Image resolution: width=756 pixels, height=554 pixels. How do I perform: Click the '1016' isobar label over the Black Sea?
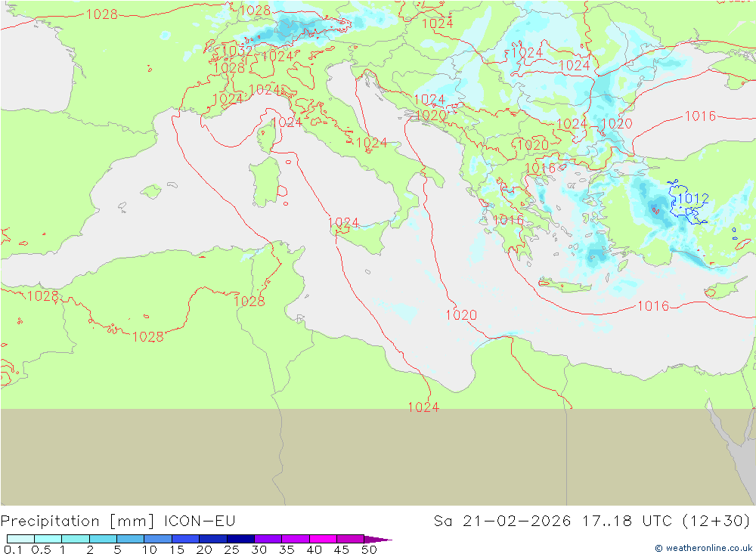click(x=701, y=116)
